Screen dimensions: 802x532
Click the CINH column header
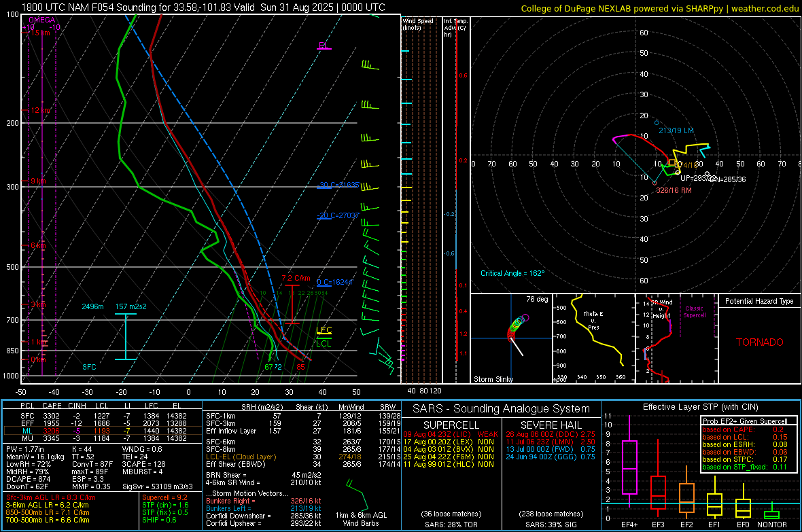pos(77,406)
